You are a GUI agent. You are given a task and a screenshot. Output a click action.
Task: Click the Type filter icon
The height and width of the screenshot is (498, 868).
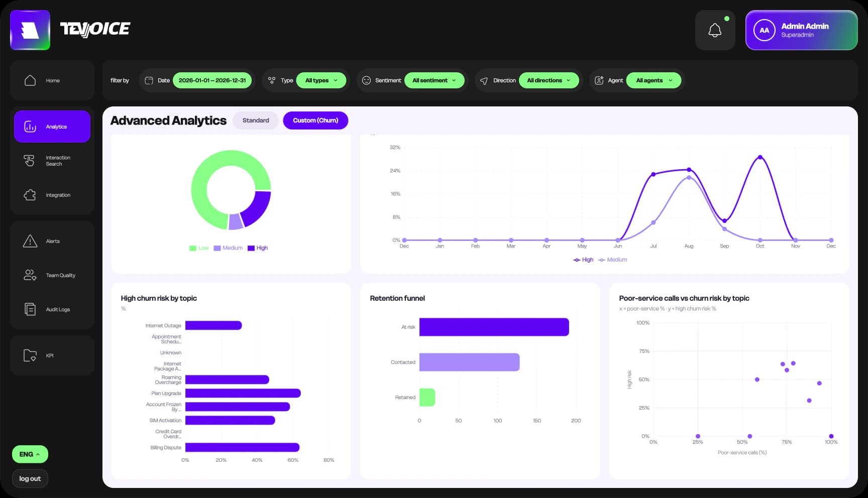272,80
